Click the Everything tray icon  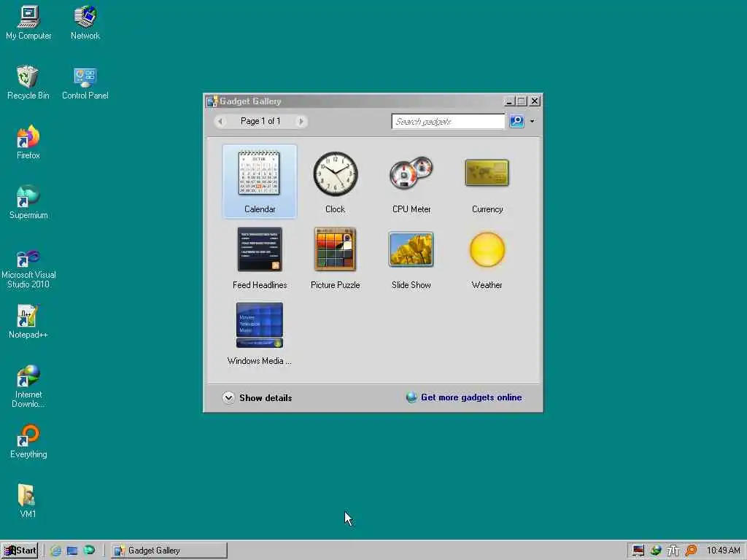[691, 551]
